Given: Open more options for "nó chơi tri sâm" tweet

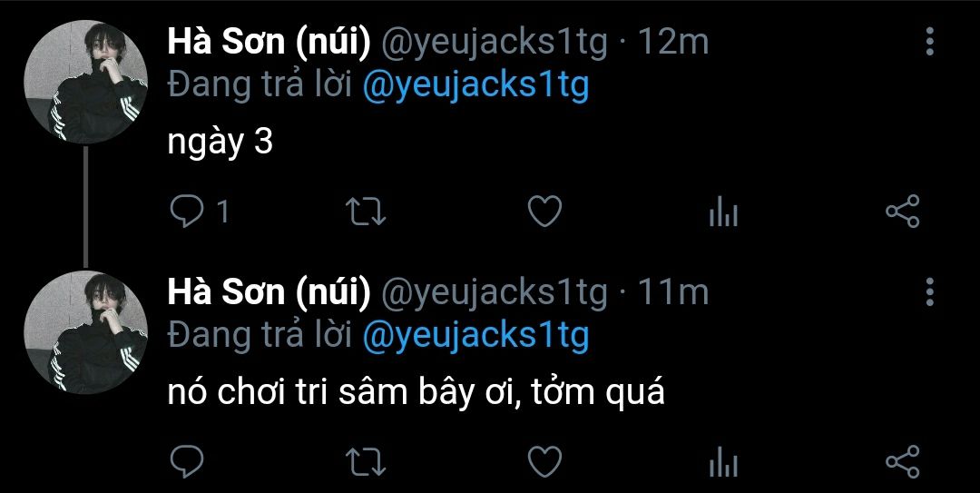Looking at the screenshot, I should pyautogui.click(x=929, y=292).
